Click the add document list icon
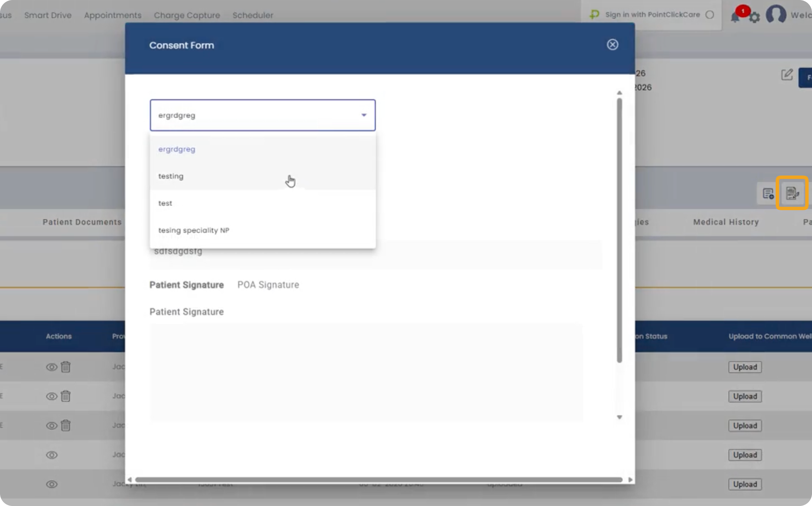 [x=768, y=194]
